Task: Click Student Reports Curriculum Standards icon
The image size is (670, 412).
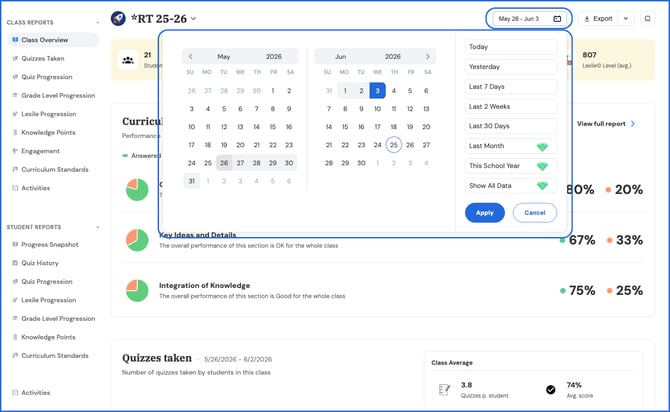Action: [x=15, y=356]
